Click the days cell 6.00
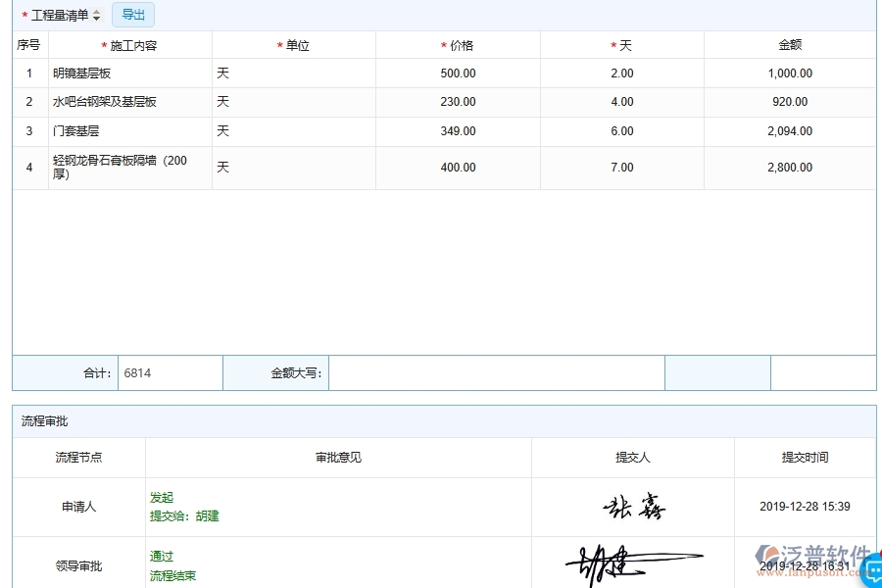Image resolution: width=882 pixels, height=588 pixels. click(622, 131)
